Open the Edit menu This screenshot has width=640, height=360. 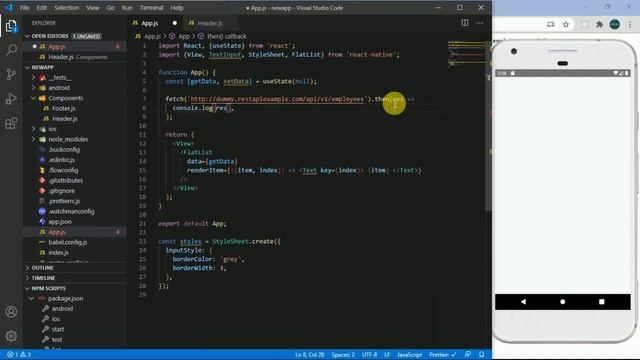42,8
